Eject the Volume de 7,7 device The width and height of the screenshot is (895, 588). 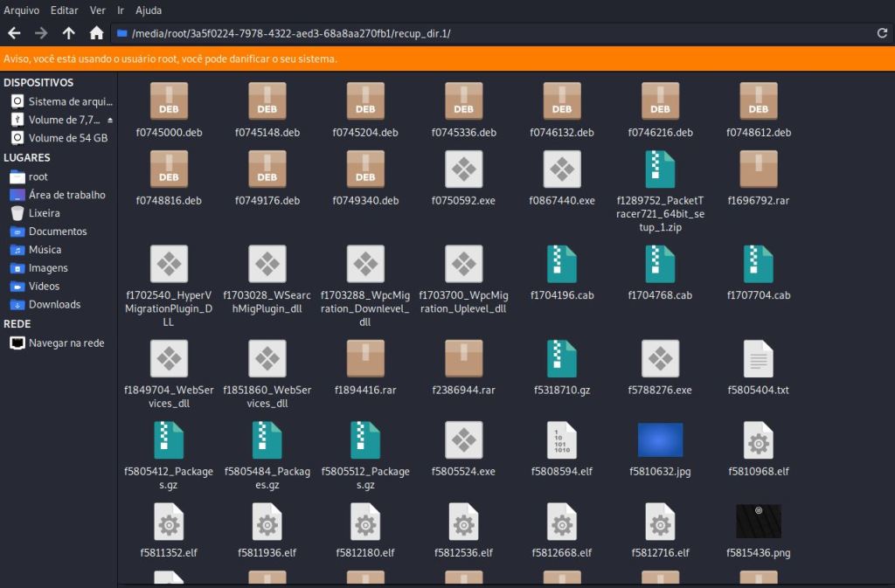[110, 120]
